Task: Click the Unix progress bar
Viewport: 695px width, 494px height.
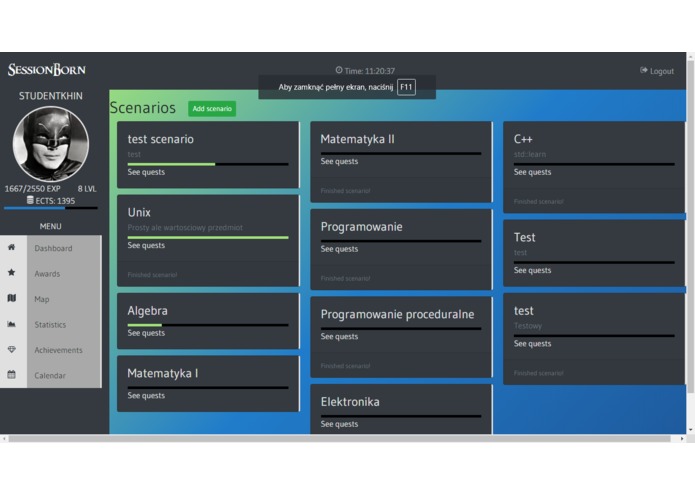Action: coord(208,237)
